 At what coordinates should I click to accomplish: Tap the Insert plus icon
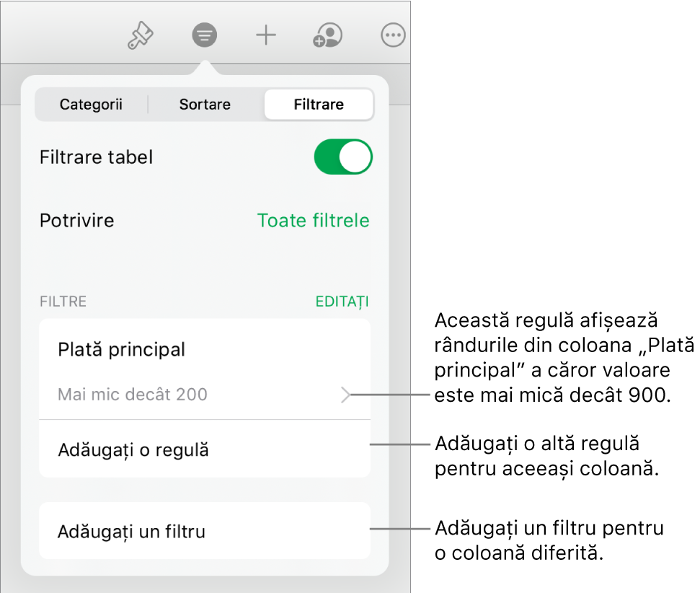point(265,34)
